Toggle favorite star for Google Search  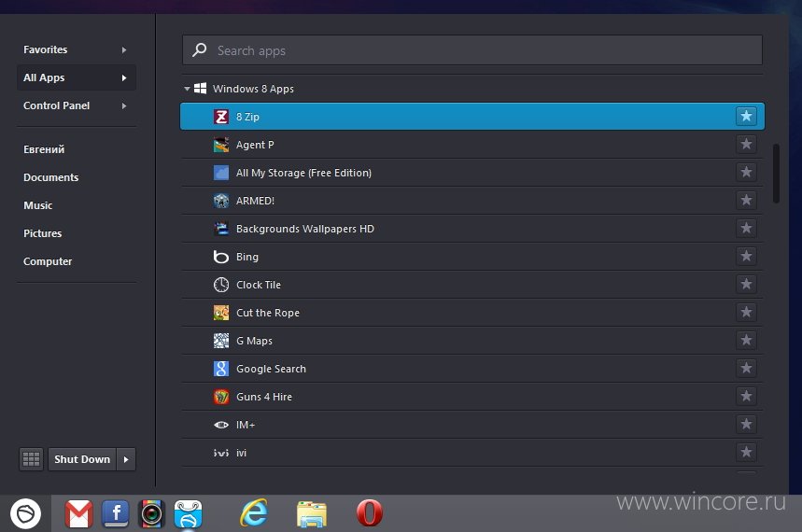point(746,368)
